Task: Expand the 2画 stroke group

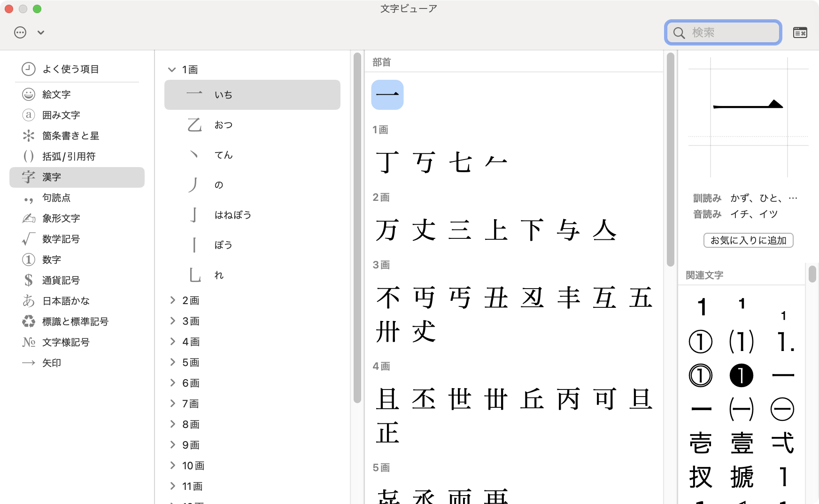Action: [x=172, y=300]
